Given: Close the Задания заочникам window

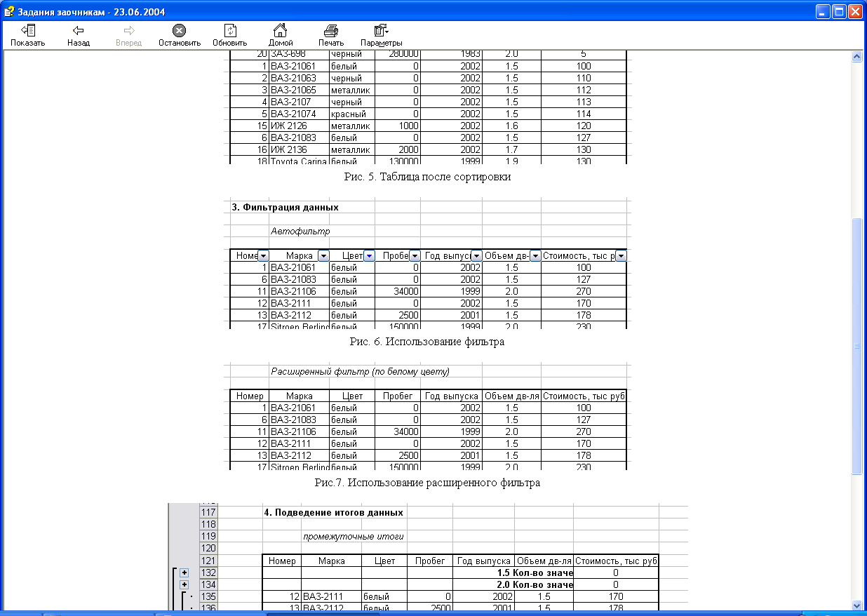Looking at the screenshot, I should coord(855,11).
